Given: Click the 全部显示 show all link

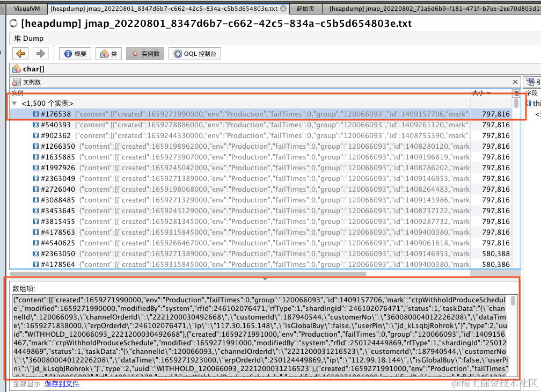Looking at the screenshot, I should (x=27, y=383).
